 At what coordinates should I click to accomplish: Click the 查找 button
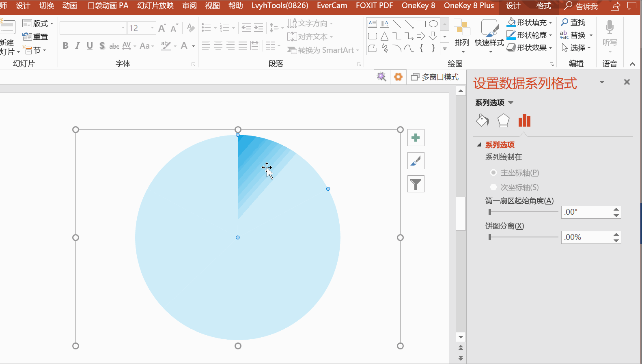coord(573,22)
